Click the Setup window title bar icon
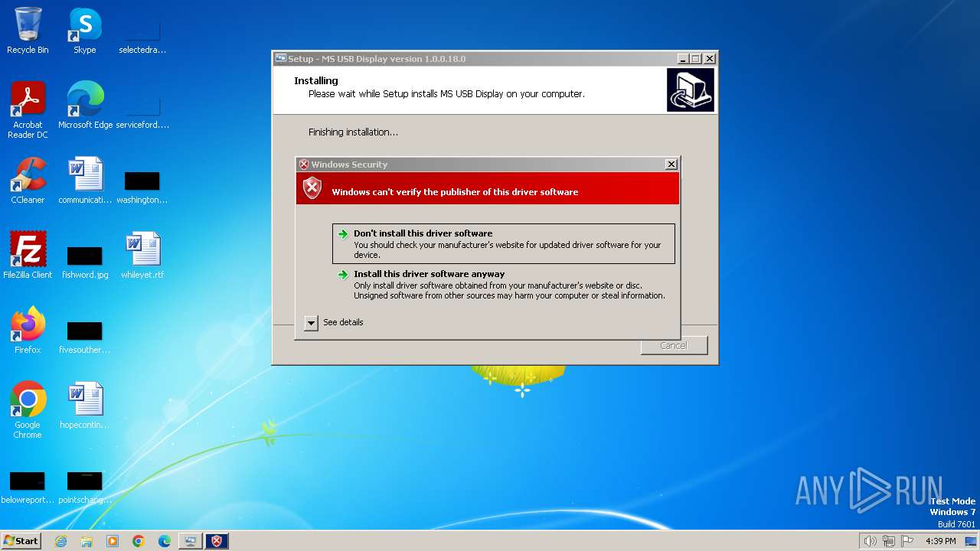This screenshot has width=980, height=551. pyautogui.click(x=281, y=59)
